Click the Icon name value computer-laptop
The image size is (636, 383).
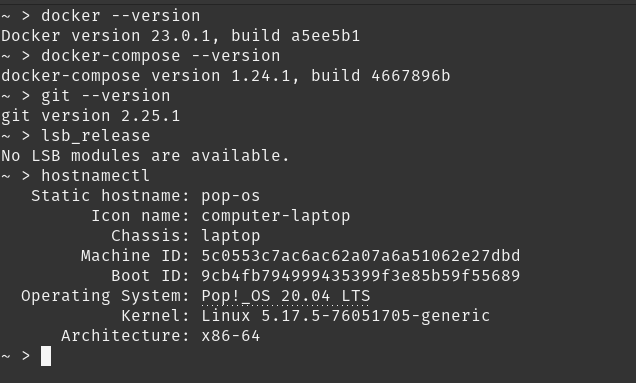click(x=276, y=216)
